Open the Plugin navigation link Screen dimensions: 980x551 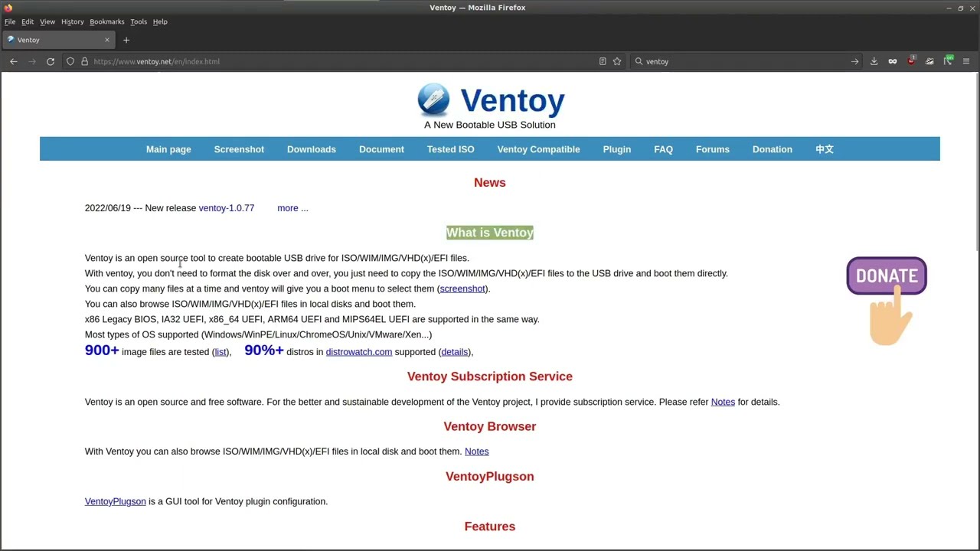[617, 149]
